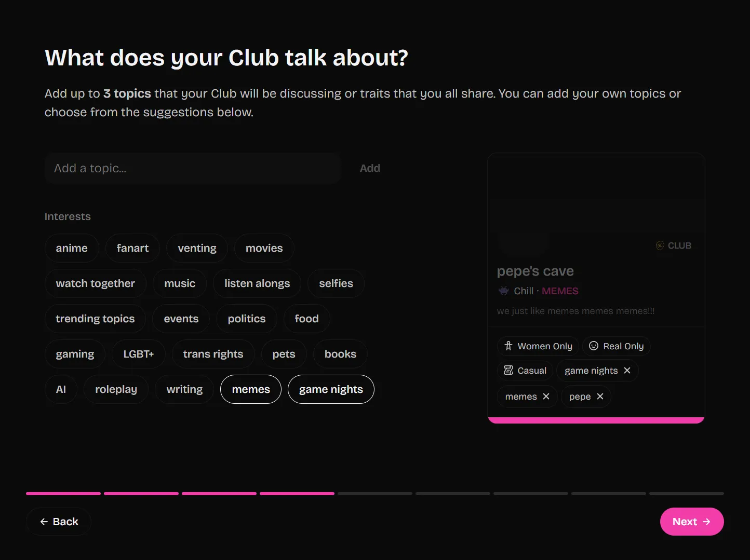Screen dimensions: 750x560
Task: Pick the AI topic chip
Action: pyautogui.click(x=61, y=389)
